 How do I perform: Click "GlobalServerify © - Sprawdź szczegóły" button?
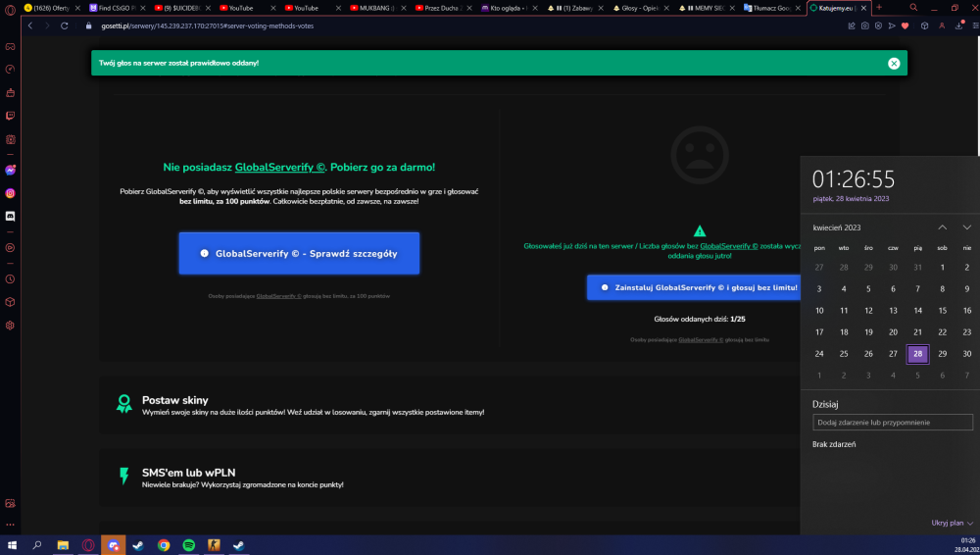(x=299, y=253)
